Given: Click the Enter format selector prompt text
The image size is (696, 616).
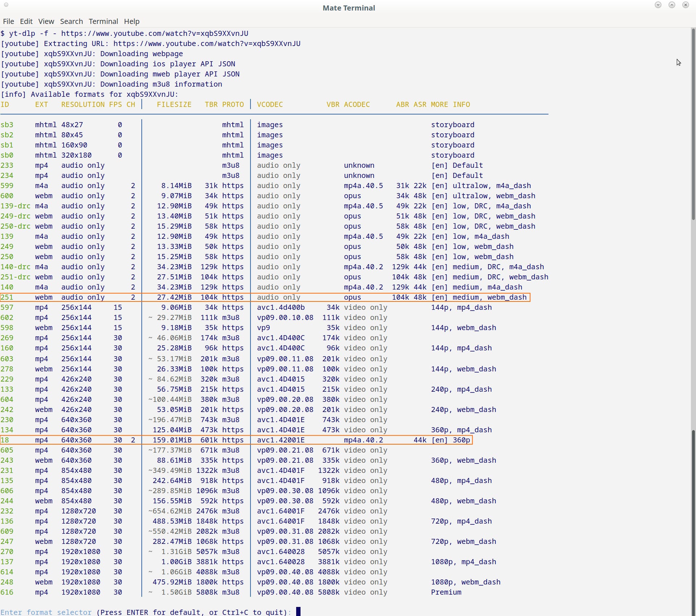Looking at the screenshot, I should [46, 612].
